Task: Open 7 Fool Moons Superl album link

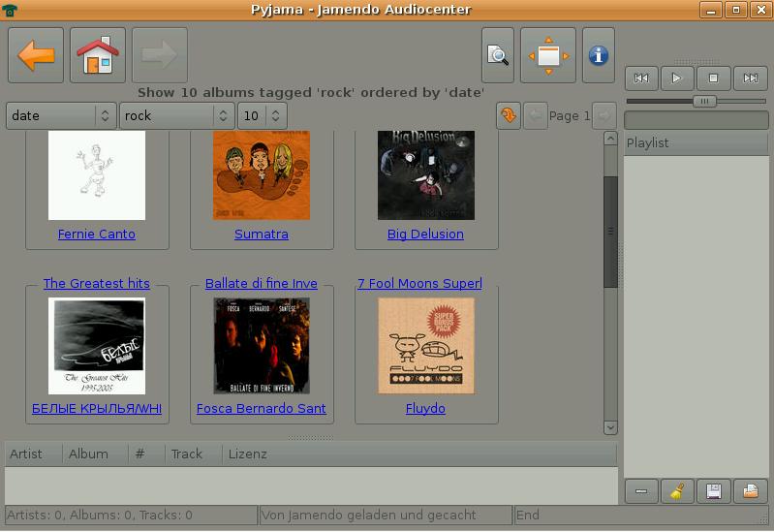Action: pos(419,284)
